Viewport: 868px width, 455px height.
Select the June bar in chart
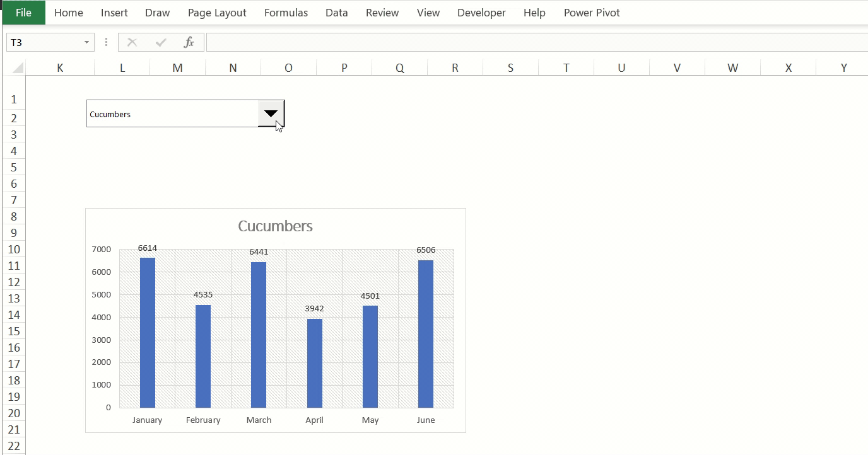(x=426, y=334)
